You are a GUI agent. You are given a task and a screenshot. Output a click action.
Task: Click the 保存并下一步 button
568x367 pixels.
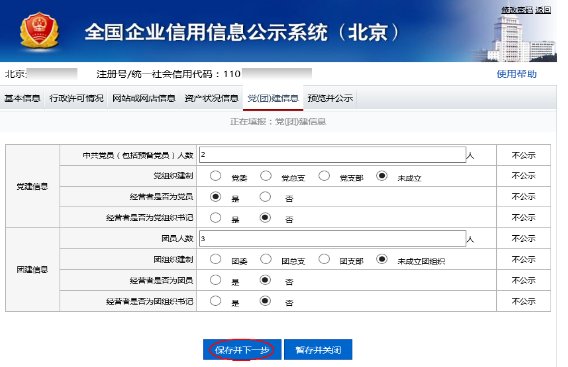tap(242, 350)
